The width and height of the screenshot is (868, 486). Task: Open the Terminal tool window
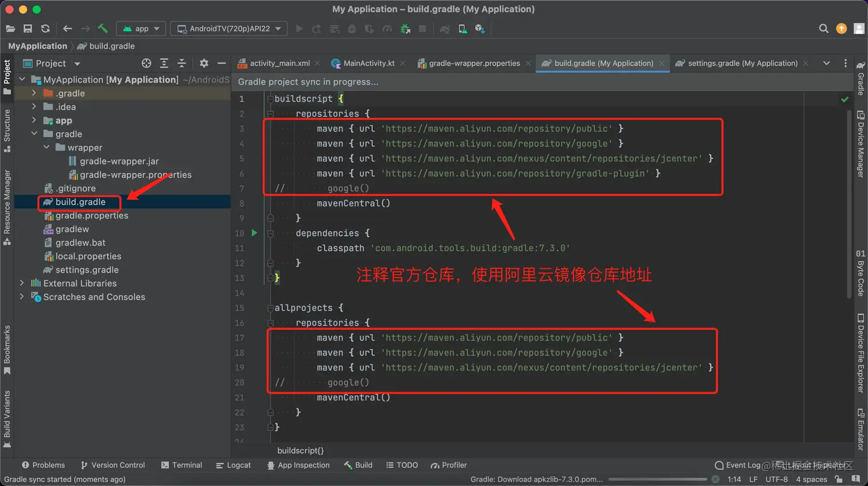181,465
